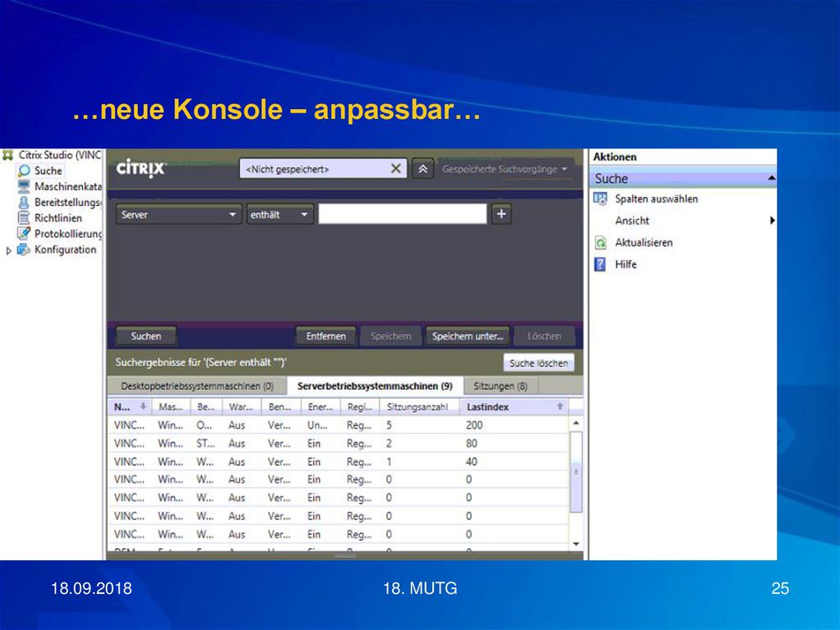
Task: Click the Hilfe action link
Action: pos(626,264)
